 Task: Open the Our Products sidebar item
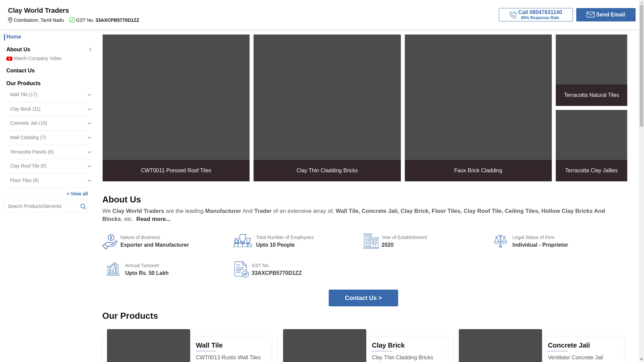(23, 83)
